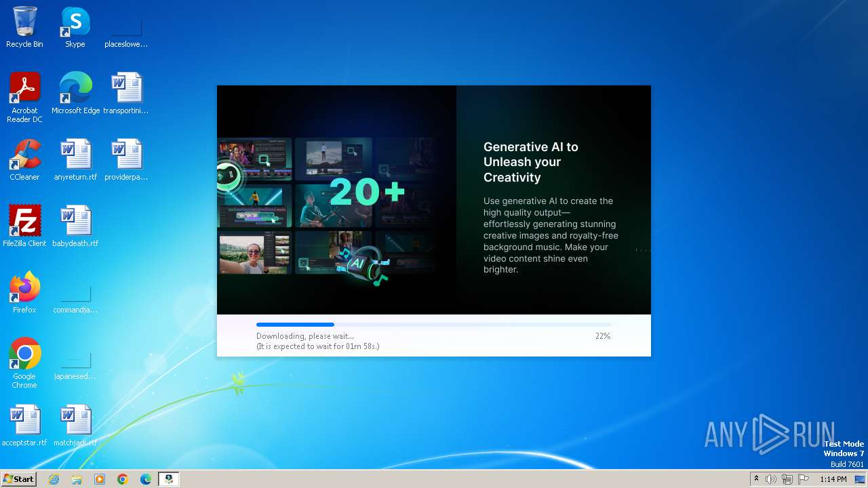Launch Google Chrome from the desktop
Screen dimensions: 868x488
(x=24, y=363)
